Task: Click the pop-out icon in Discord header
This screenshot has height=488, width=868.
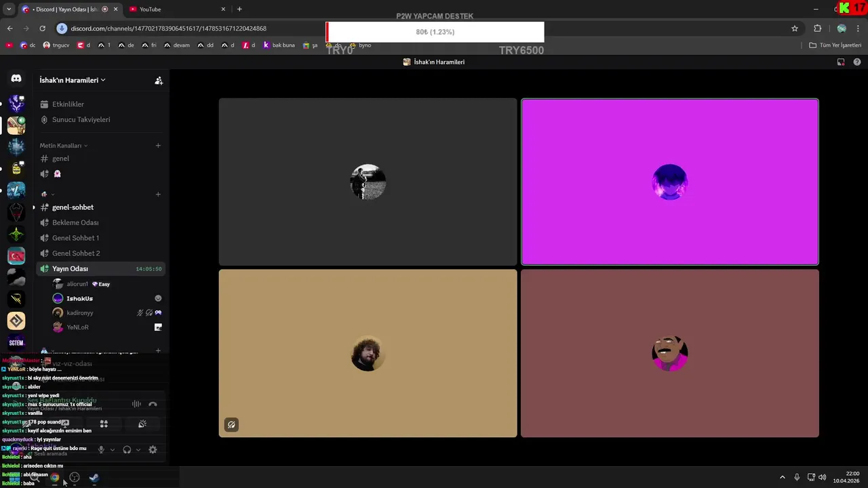Action: click(841, 62)
